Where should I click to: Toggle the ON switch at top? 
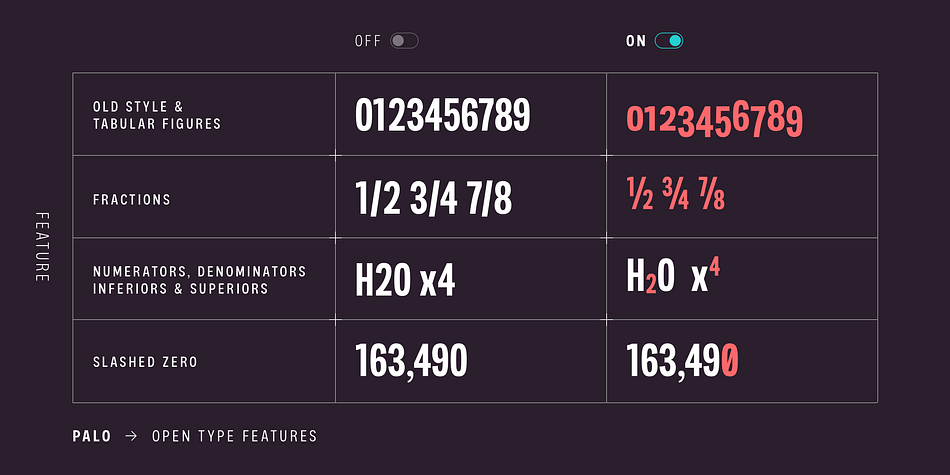669,41
